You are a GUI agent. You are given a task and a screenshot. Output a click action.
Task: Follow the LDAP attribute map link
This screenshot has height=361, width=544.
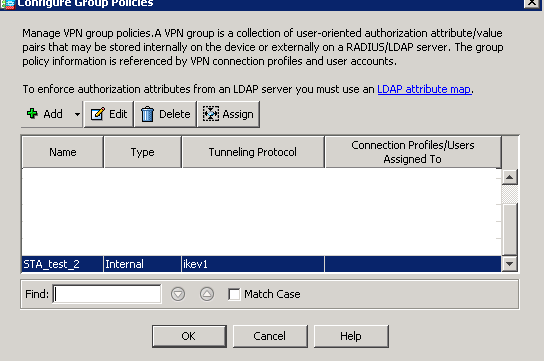tap(424, 89)
